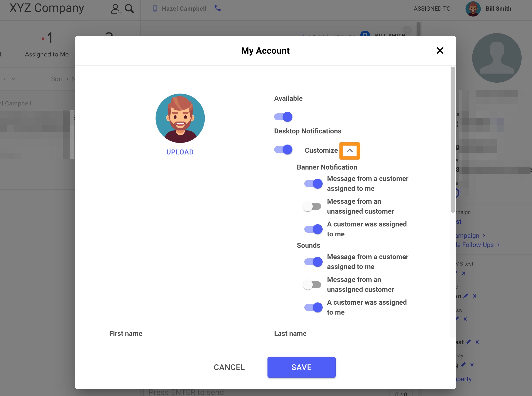
Task: Select the Assigned to Me tab
Action: (x=47, y=54)
